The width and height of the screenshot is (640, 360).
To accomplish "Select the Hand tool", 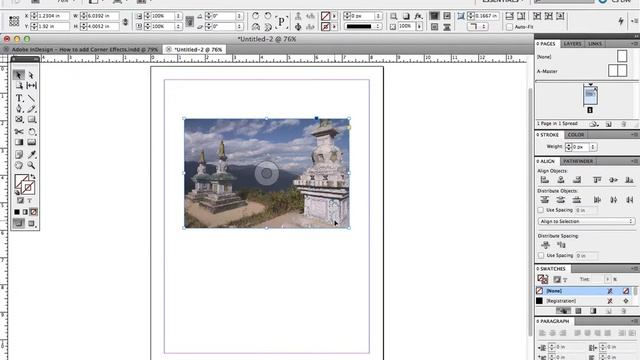I will [19, 165].
